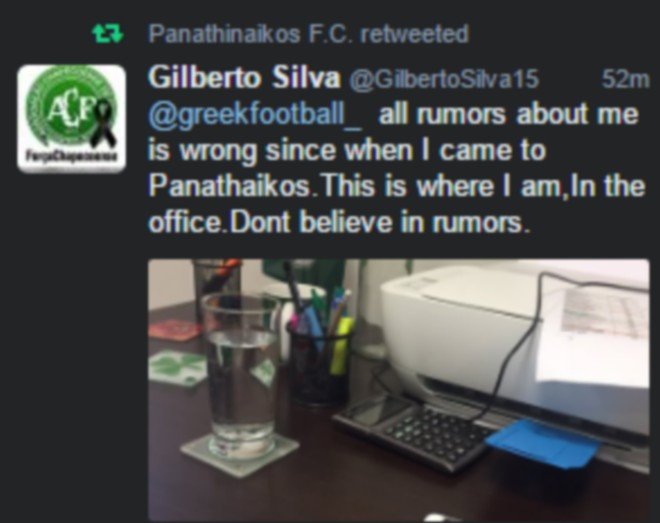Image resolution: width=660 pixels, height=523 pixels.
Task: Click the 'Dont believe in rumors' line
Action: point(378,222)
